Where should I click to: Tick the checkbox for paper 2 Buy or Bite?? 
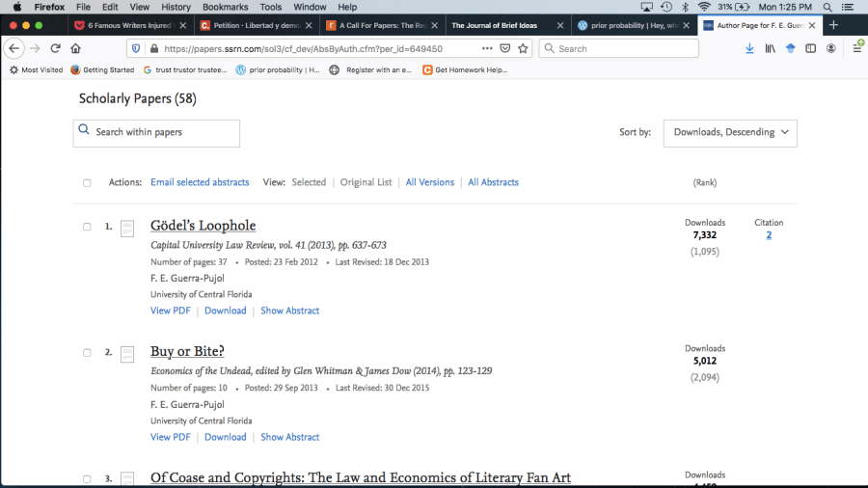[87, 353]
